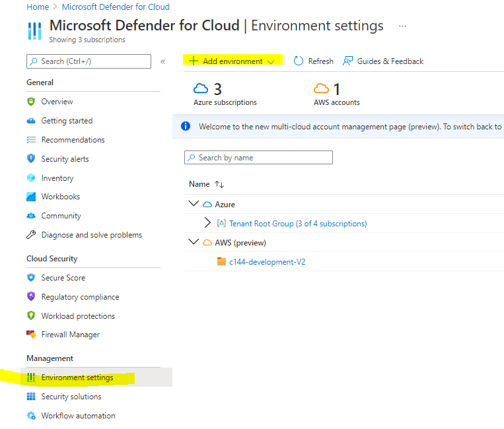
Task: Collapse the Azure tree group
Action: coord(194,205)
